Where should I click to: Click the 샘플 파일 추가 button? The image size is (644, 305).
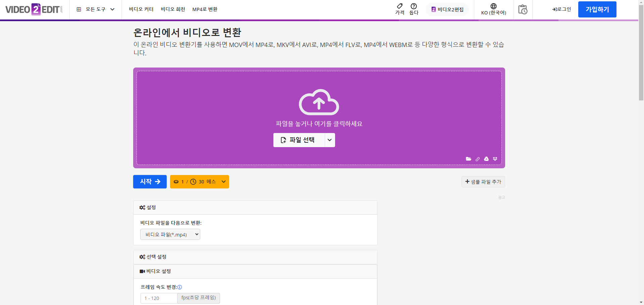[x=483, y=182]
